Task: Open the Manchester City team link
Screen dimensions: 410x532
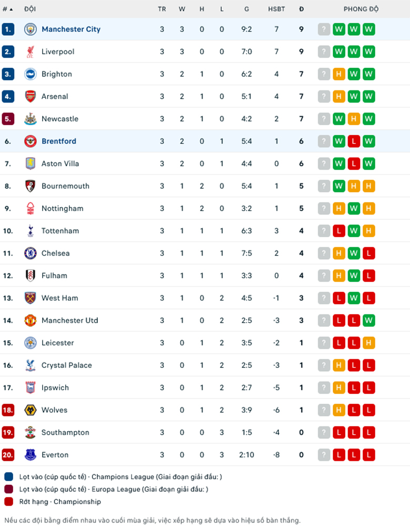Action: click(x=71, y=29)
